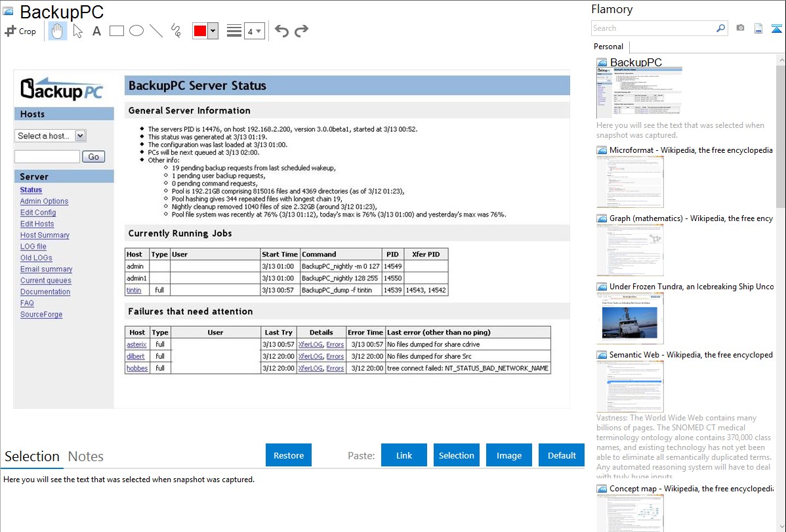Click the document page icon in Flamory
Screen dimensions: 786x532
click(x=758, y=28)
